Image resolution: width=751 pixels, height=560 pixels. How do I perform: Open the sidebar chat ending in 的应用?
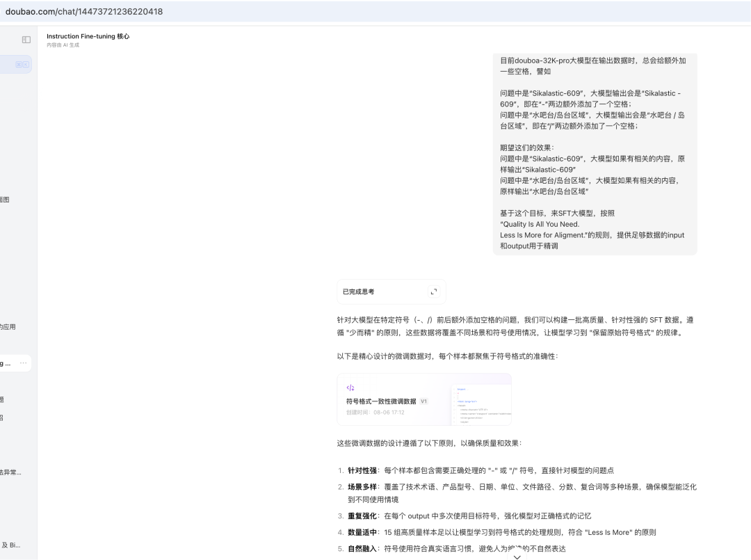tap(8, 327)
